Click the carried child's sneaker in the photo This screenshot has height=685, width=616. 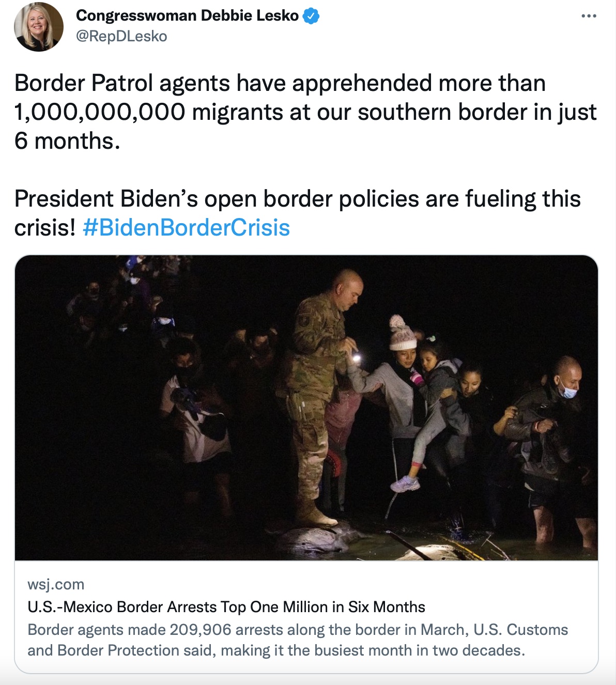coord(405,484)
